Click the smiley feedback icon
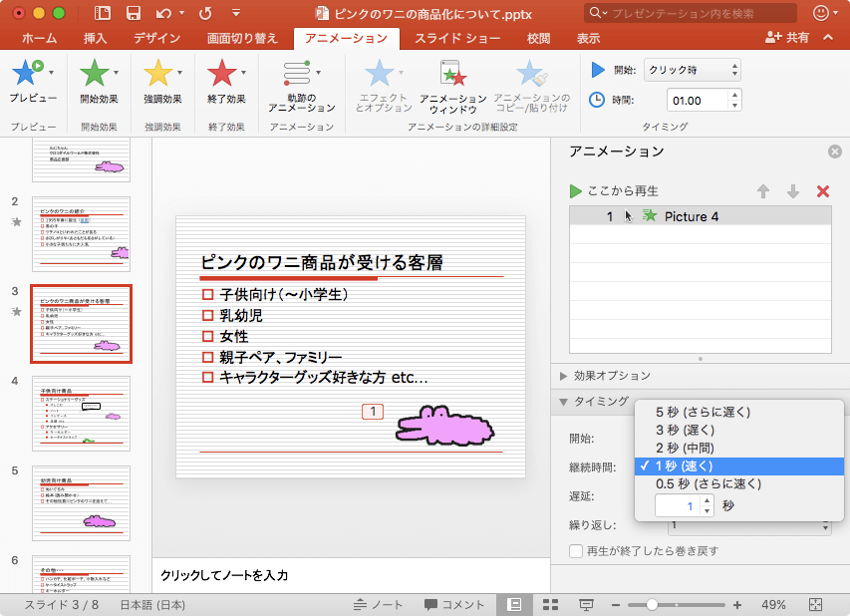This screenshot has height=616, width=850. click(821, 13)
